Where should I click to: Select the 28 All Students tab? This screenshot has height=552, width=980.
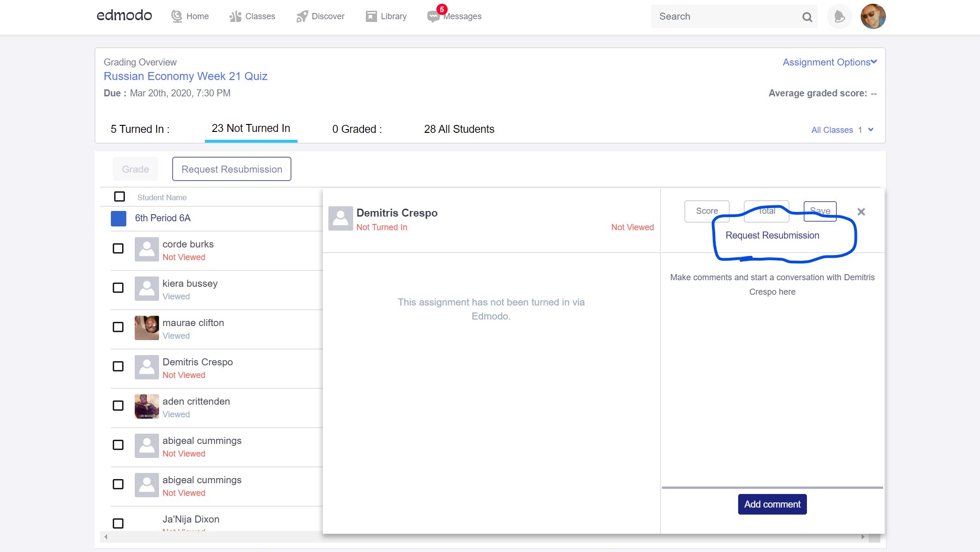(459, 129)
